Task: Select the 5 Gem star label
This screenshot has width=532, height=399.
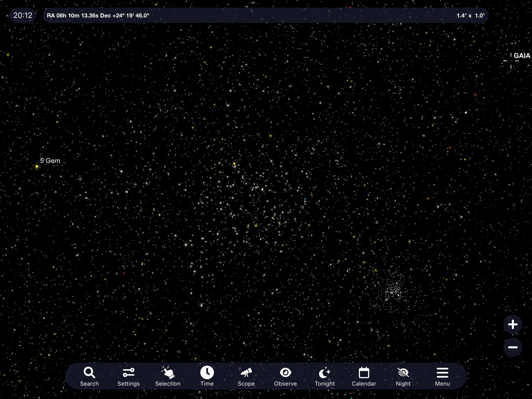Action: click(x=50, y=161)
